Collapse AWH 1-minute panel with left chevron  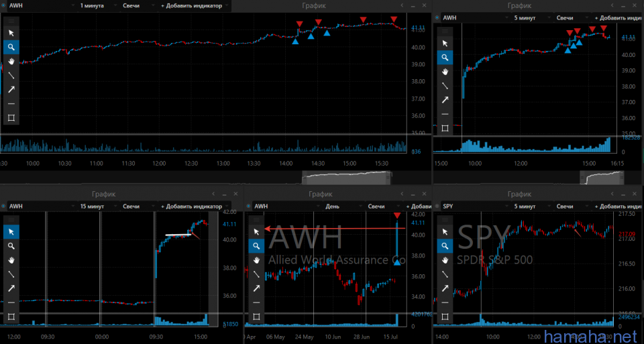[402, 5]
